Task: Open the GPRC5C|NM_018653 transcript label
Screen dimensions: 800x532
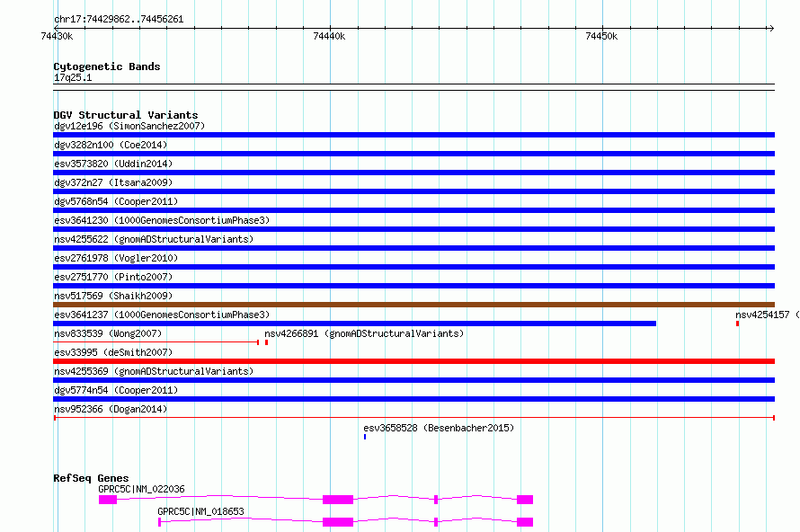Action: coord(200,511)
